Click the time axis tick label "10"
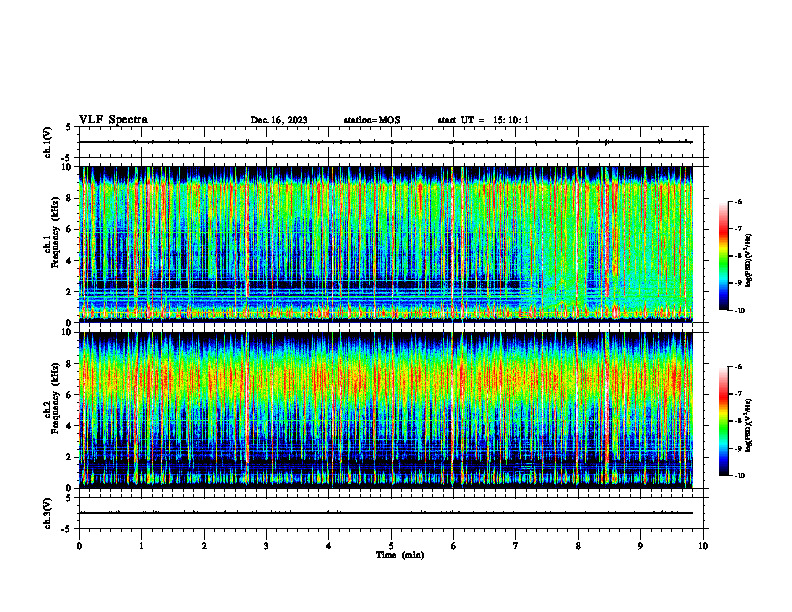 703,546
